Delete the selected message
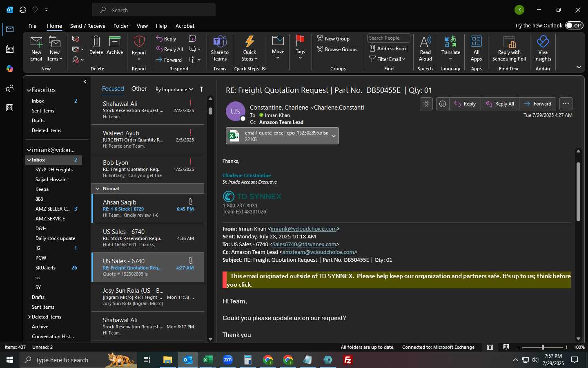588x368 pixels. 96,45
